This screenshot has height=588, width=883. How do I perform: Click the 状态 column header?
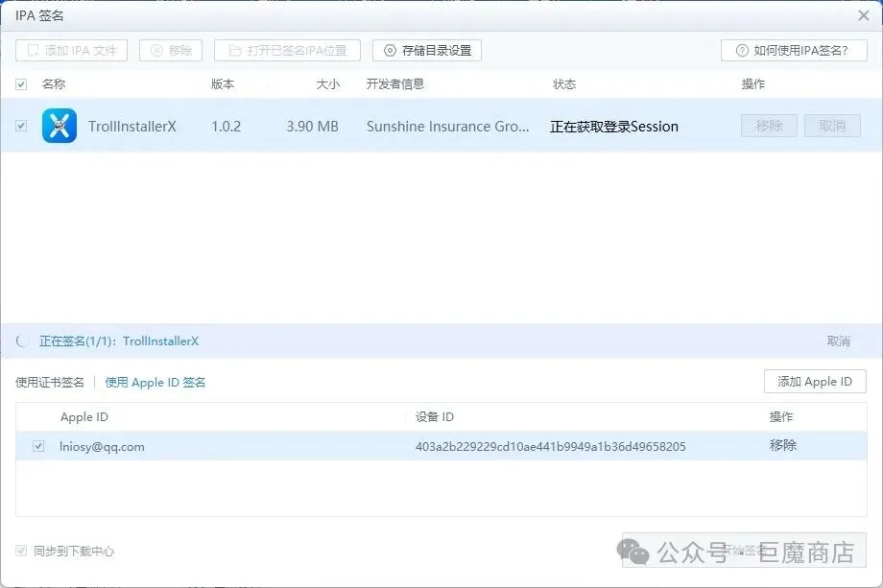[564, 84]
